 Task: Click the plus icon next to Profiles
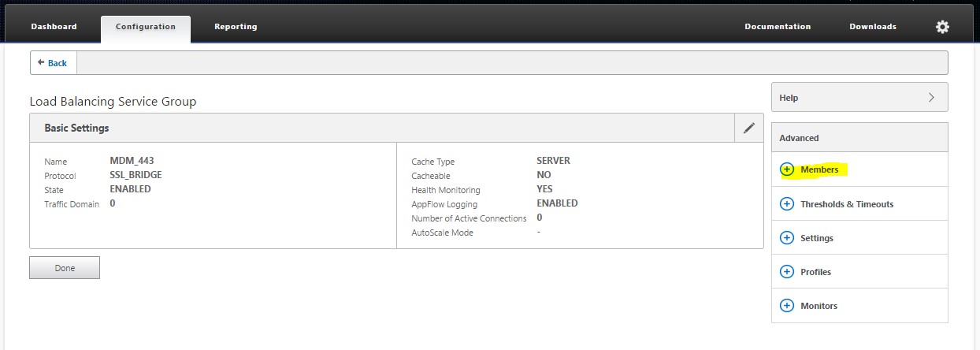[x=786, y=272]
